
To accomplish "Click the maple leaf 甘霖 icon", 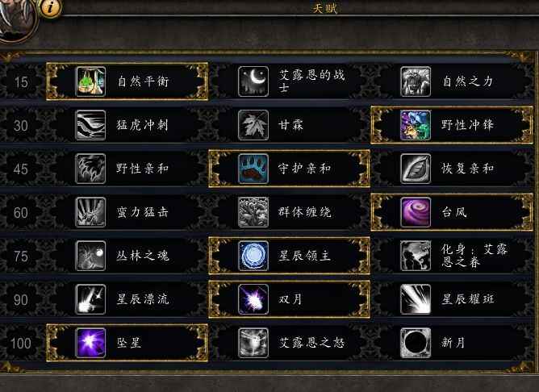I will (253, 125).
